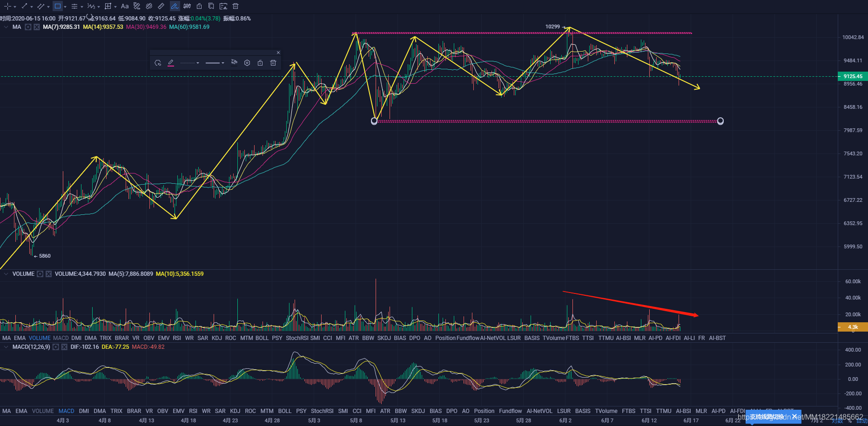Select KDJ tab in upper indicator bar

pyautogui.click(x=217, y=338)
